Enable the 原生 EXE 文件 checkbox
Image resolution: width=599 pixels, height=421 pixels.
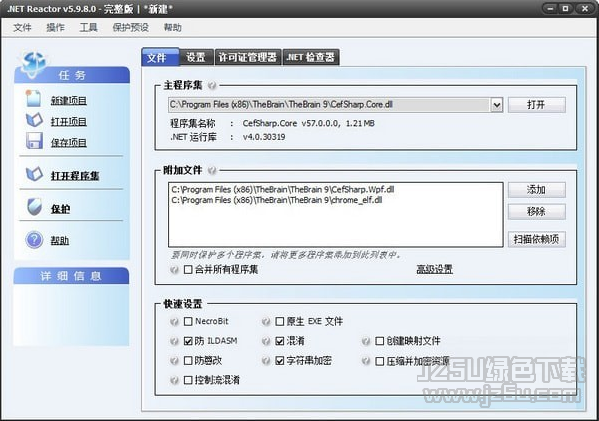(x=280, y=321)
